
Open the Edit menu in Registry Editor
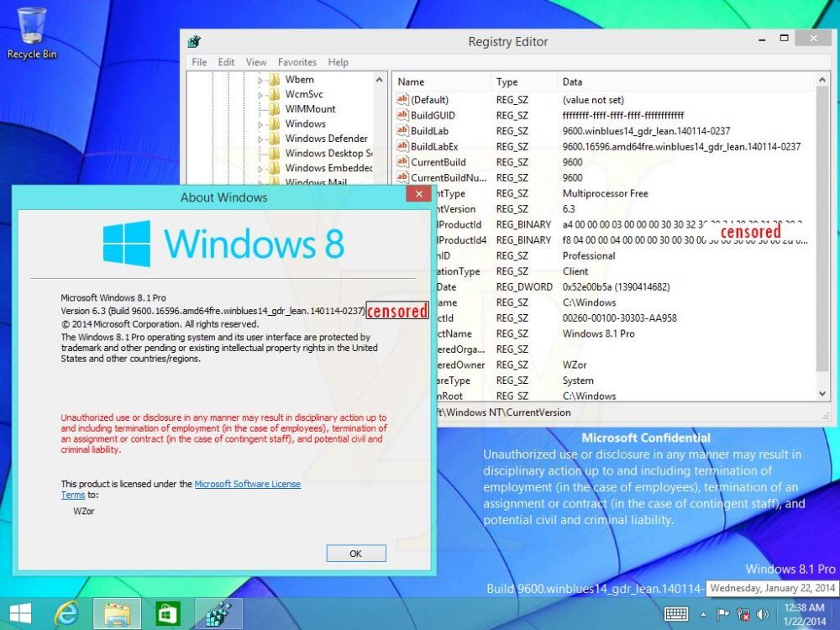click(x=225, y=61)
